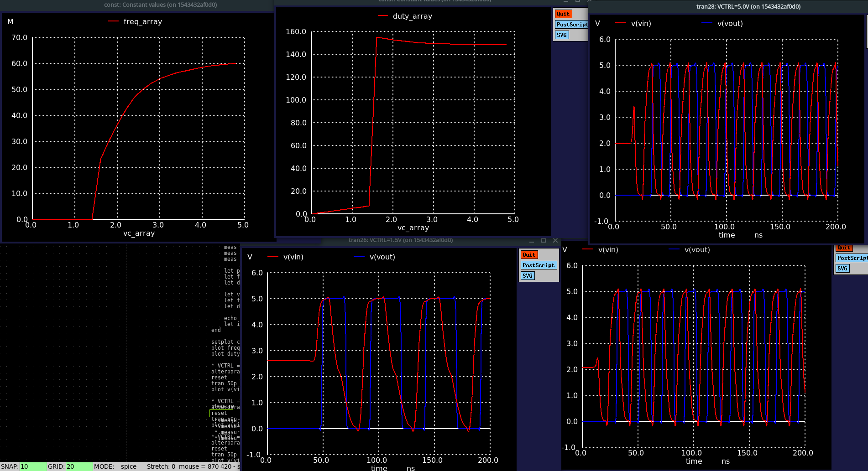The height and width of the screenshot is (471, 868).
Task: Click the 'echo' line in the schematic text
Action: 230,318
